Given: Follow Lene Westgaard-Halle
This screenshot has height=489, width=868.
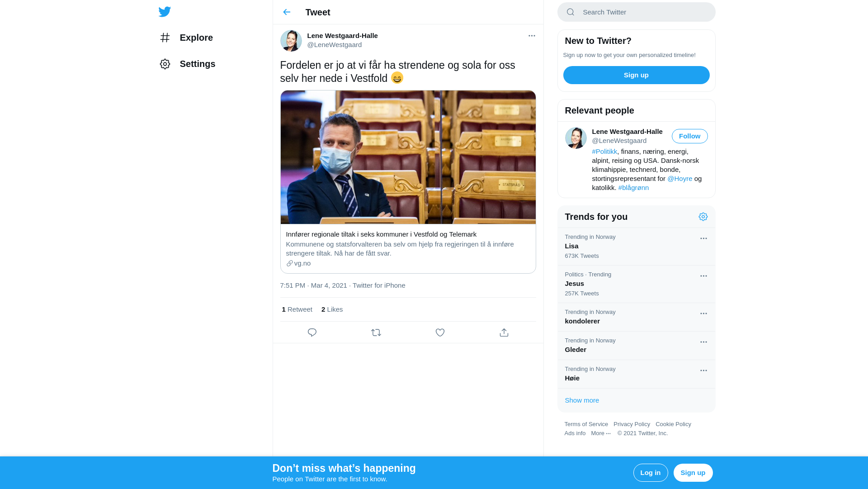Looking at the screenshot, I should (x=689, y=136).
